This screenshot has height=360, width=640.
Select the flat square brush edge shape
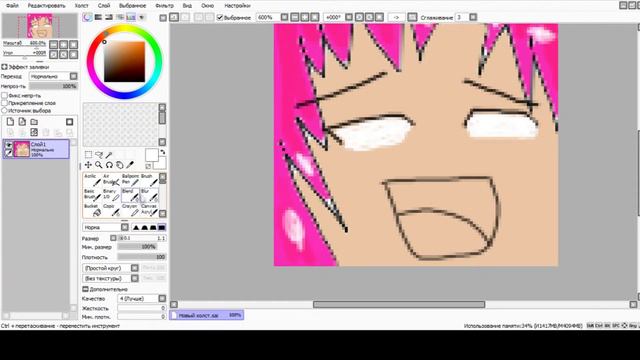pyautogui.click(x=162, y=227)
